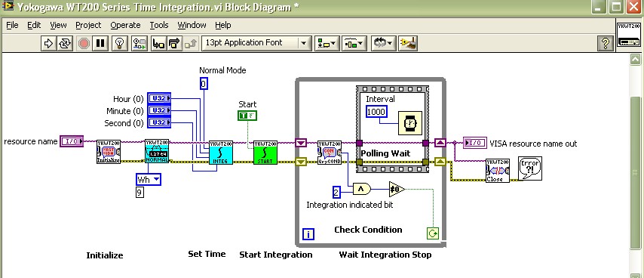This screenshot has width=644, height=278.
Task: Select the Wait Integration Stop label
Action: [x=385, y=255]
